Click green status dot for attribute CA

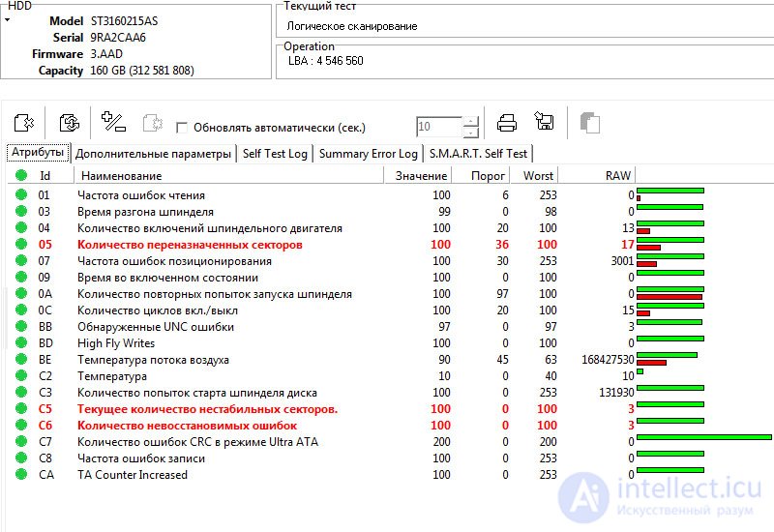[x=20, y=474]
